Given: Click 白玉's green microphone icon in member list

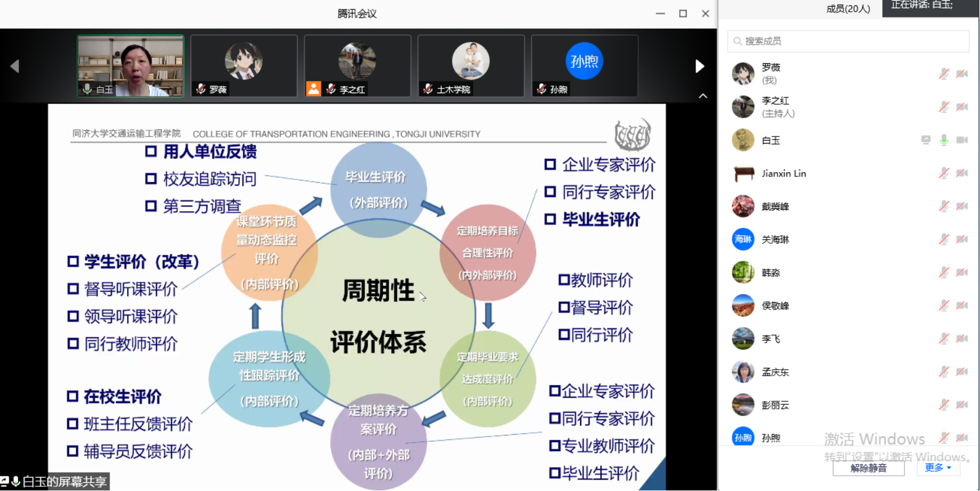Looking at the screenshot, I should (x=944, y=140).
